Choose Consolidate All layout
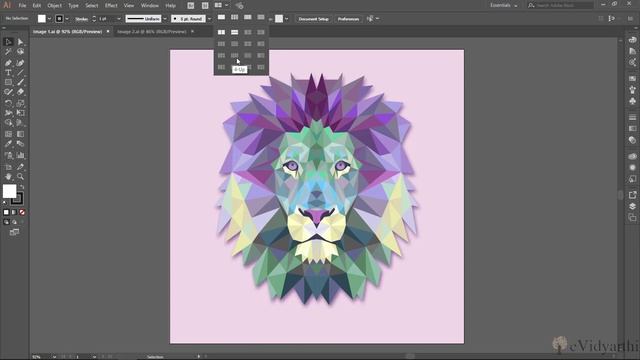This screenshot has width=640, height=360. pyautogui.click(x=221, y=17)
